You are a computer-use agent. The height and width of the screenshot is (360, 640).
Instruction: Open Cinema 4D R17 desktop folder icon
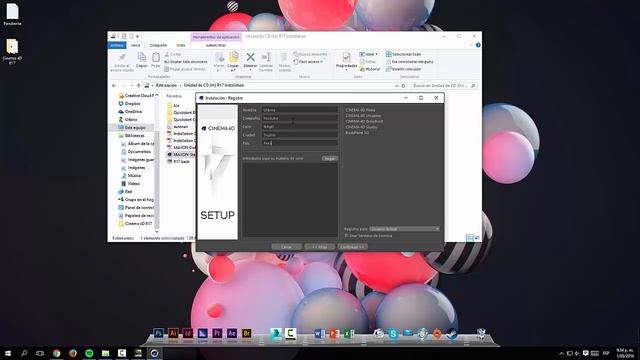[x=12, y=52]
